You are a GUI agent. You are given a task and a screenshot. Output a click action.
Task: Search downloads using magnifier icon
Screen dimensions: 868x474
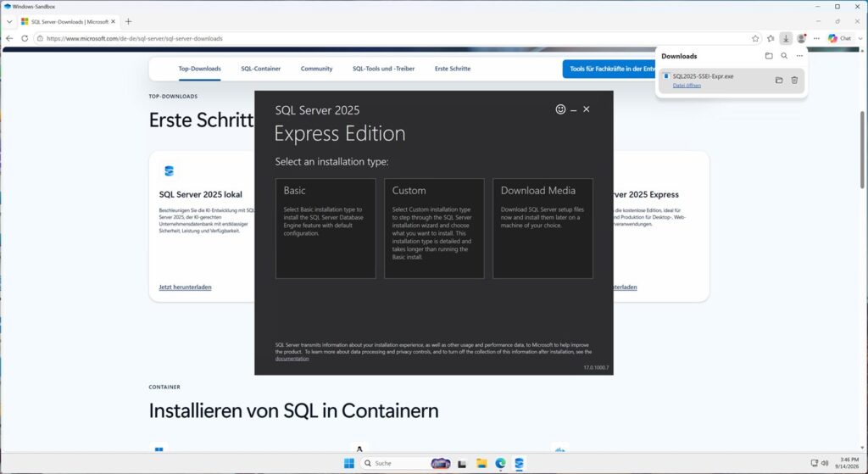[x=784, y=56]
